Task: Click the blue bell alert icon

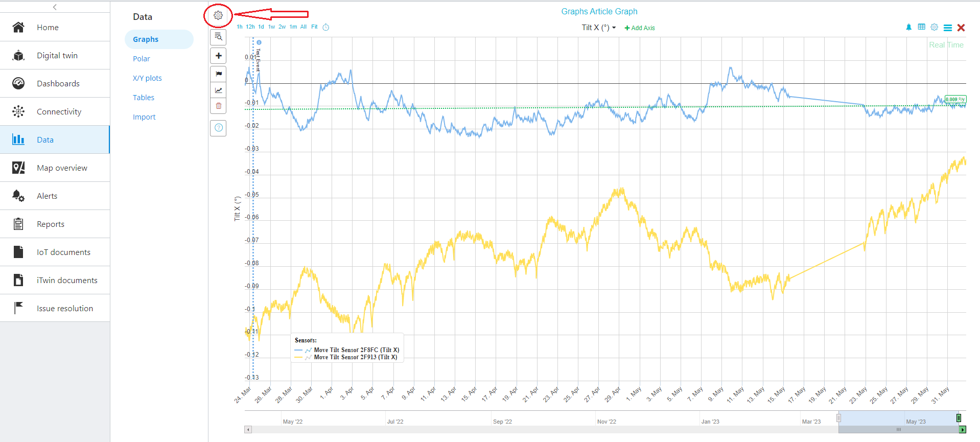Action: [x=908, y=27]
